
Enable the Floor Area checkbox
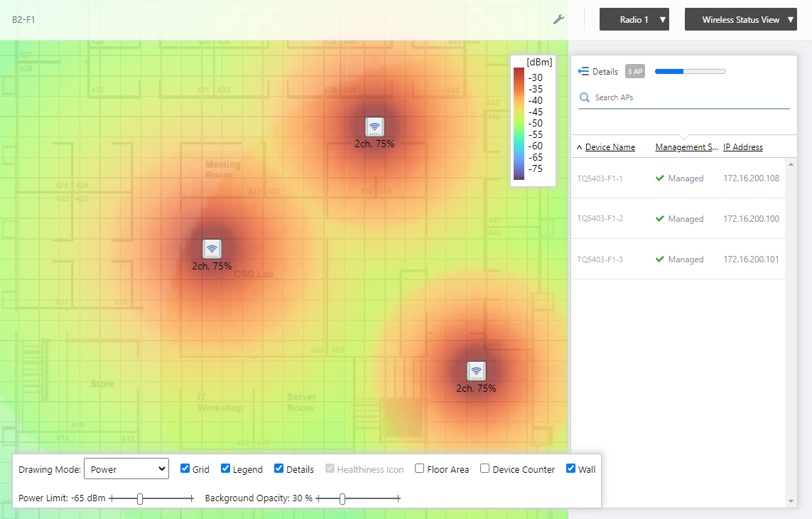tap(420, 469)
